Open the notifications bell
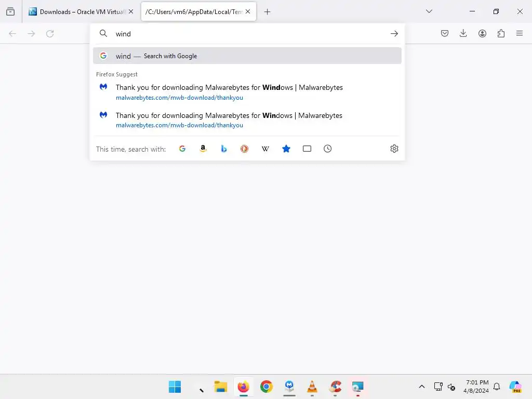 click(497, 387)
